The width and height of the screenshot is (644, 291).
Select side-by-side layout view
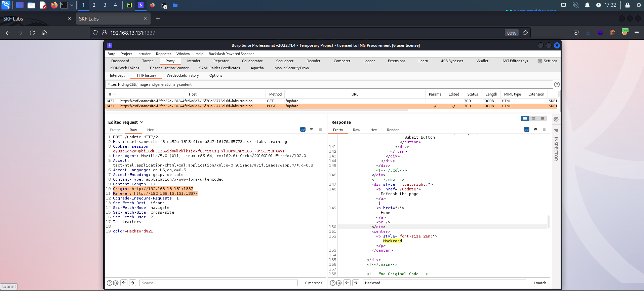click(525, 118)
